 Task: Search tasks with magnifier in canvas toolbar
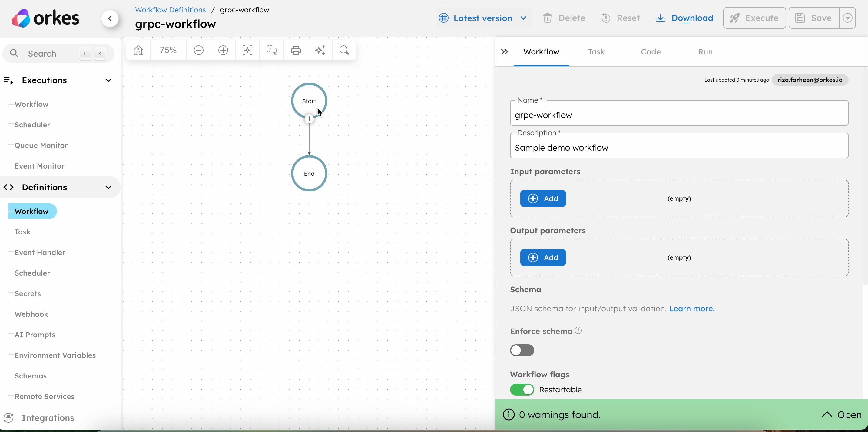click(344, 51)
